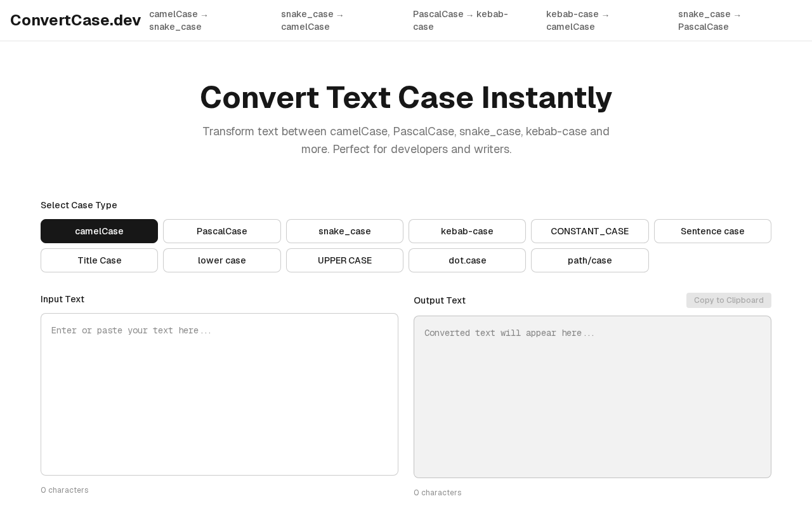Go to snake_case → camelCase link

[313, 20]
